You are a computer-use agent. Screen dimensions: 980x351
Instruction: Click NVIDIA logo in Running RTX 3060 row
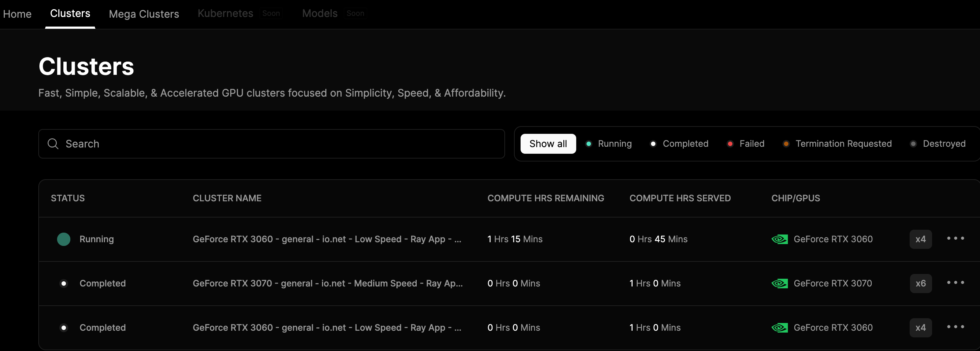[x=780, y=239]
